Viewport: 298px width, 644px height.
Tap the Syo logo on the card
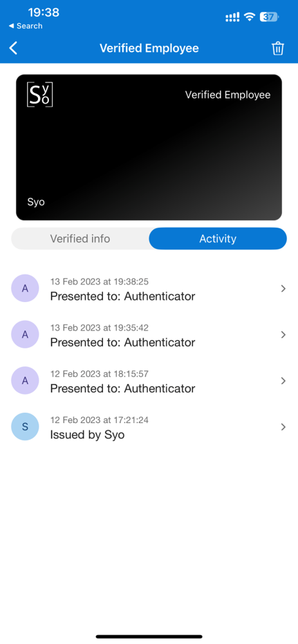40,95
